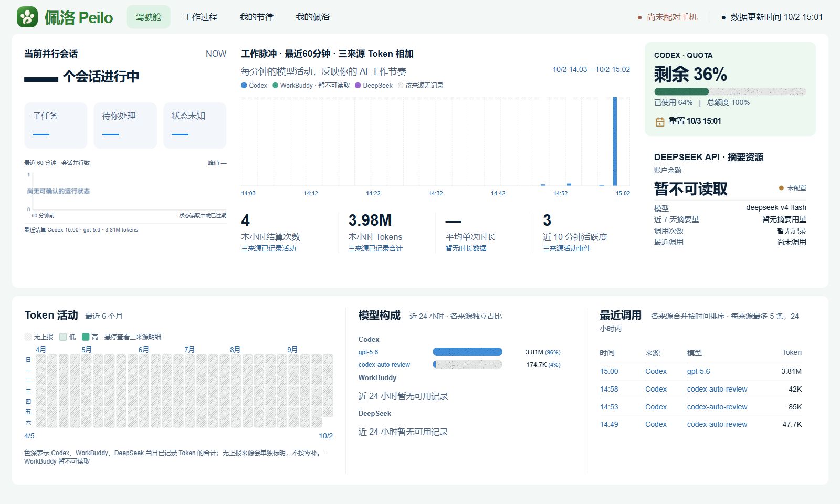Click the purple DeepSeek legend dot

(x=358, y=86)
